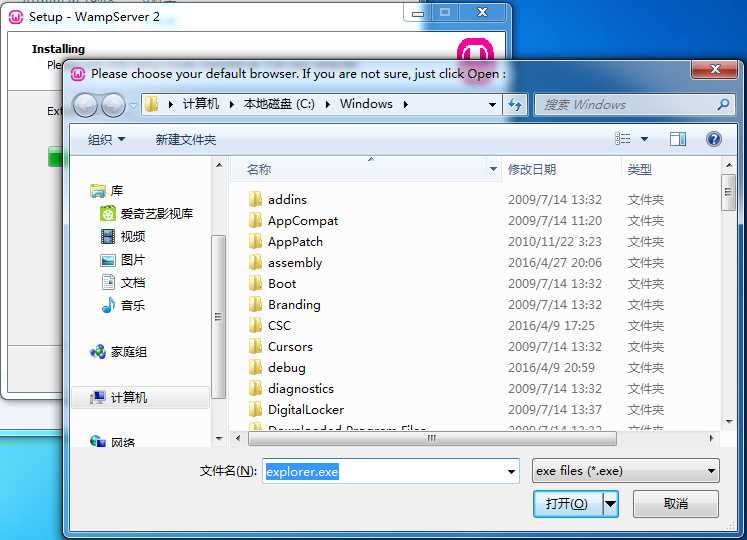Open the 文档 documents library
The image size is (747, 540).
123,283
